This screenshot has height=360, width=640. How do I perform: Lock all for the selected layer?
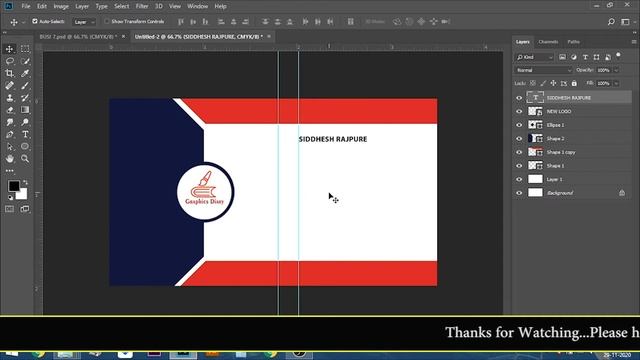point(574,83)
